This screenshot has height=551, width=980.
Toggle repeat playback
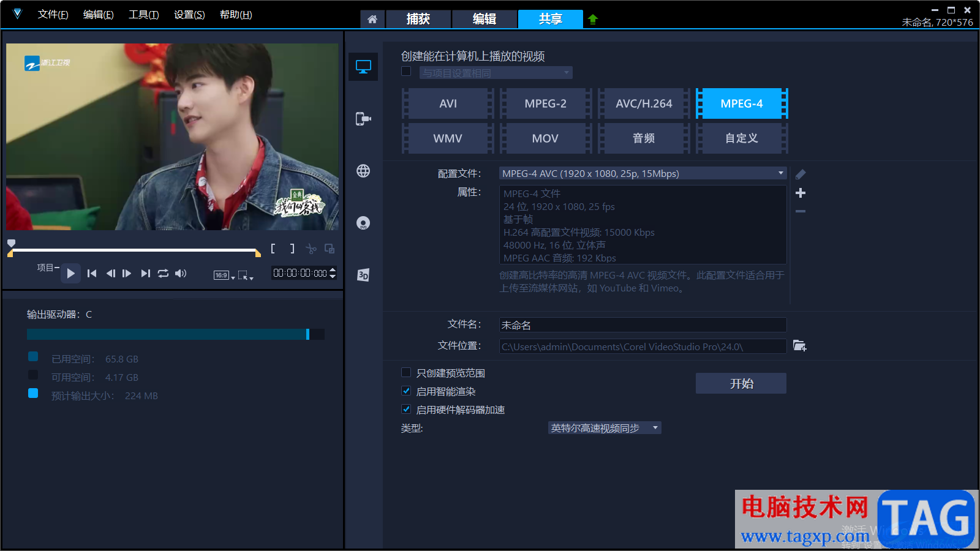163,273
